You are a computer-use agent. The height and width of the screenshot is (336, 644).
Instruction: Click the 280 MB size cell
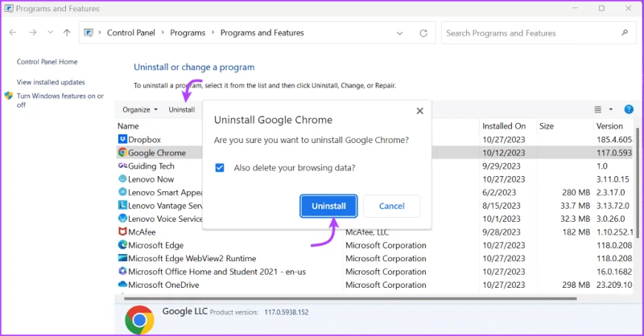tap(576, 192)
